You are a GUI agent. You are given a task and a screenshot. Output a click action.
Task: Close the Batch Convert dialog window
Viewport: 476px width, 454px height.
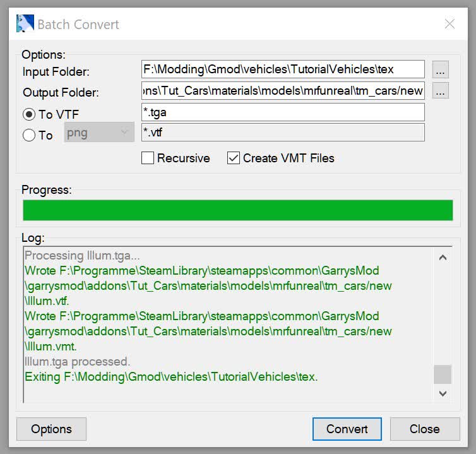(449, 24)
